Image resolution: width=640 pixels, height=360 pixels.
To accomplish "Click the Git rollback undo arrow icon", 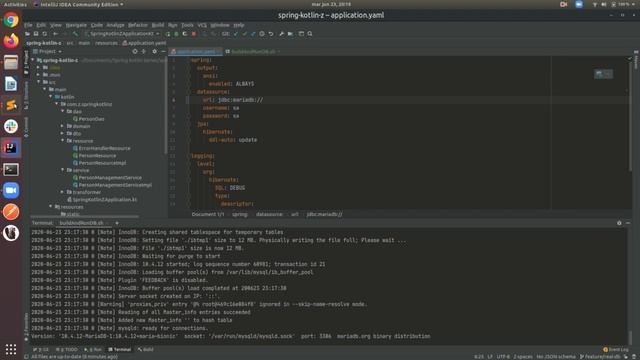I will point(271,34).
